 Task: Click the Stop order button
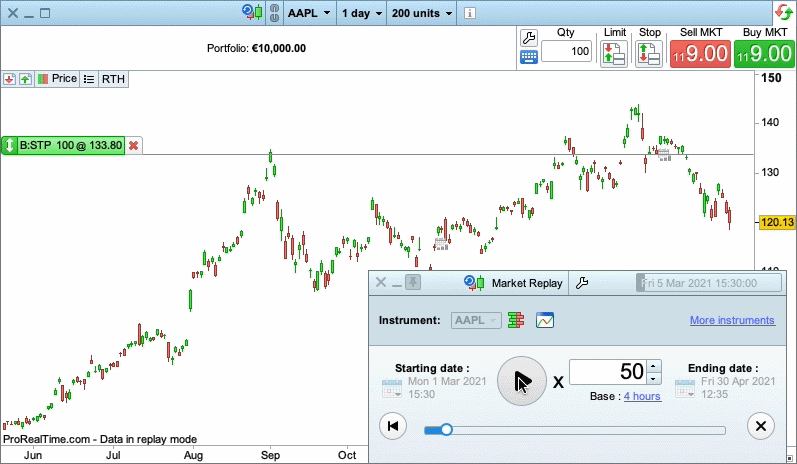[x=649, y=53]
